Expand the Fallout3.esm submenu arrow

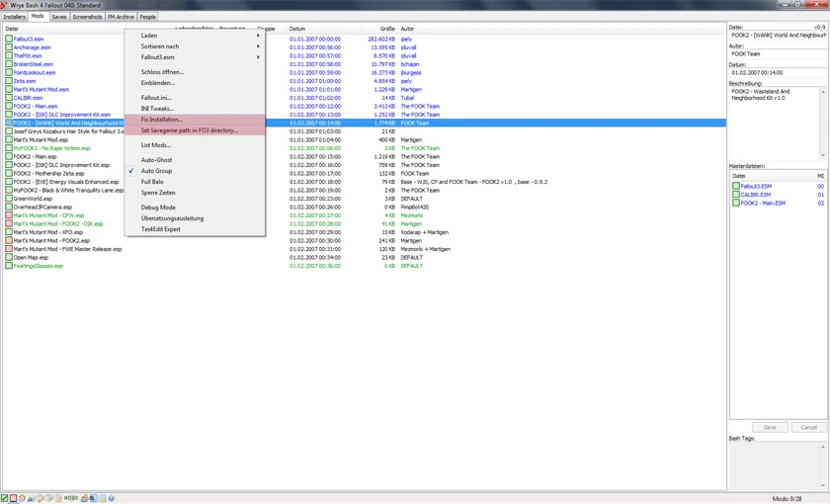[x=258, y=57]
